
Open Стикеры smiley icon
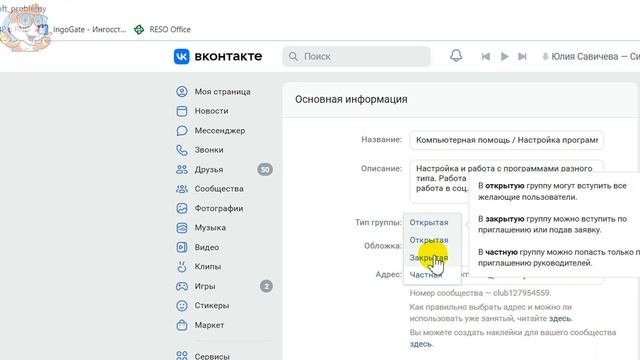pos(182,305)
